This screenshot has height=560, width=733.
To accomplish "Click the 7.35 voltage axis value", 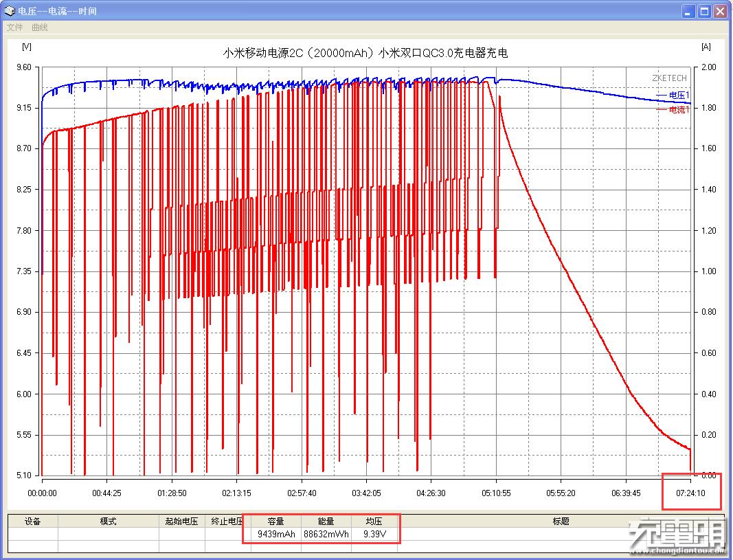I will pyautogui.click(x=24, y=271).
